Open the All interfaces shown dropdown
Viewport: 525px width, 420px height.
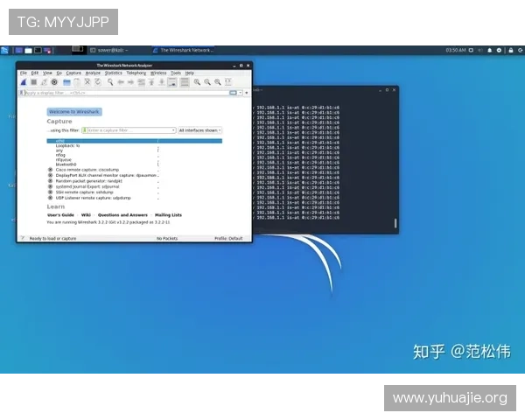coord(199,130)
